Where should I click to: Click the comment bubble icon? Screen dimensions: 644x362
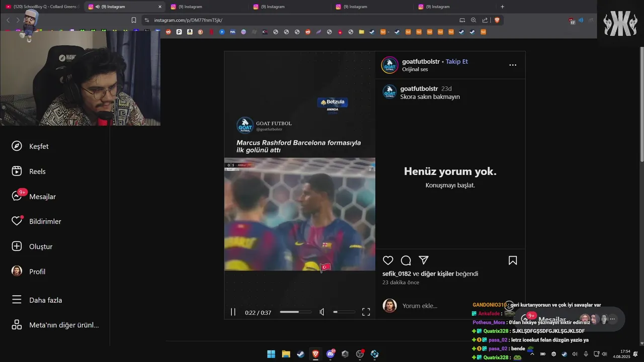(406, 260)
